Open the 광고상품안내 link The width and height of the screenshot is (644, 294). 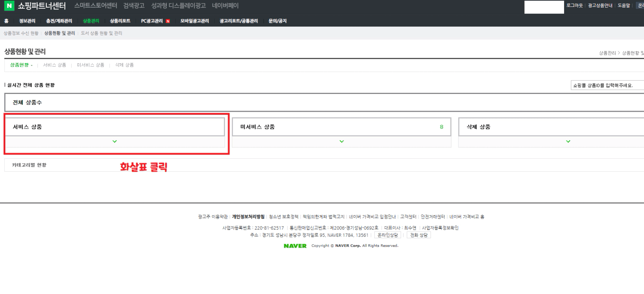click(x=600, y=5)
